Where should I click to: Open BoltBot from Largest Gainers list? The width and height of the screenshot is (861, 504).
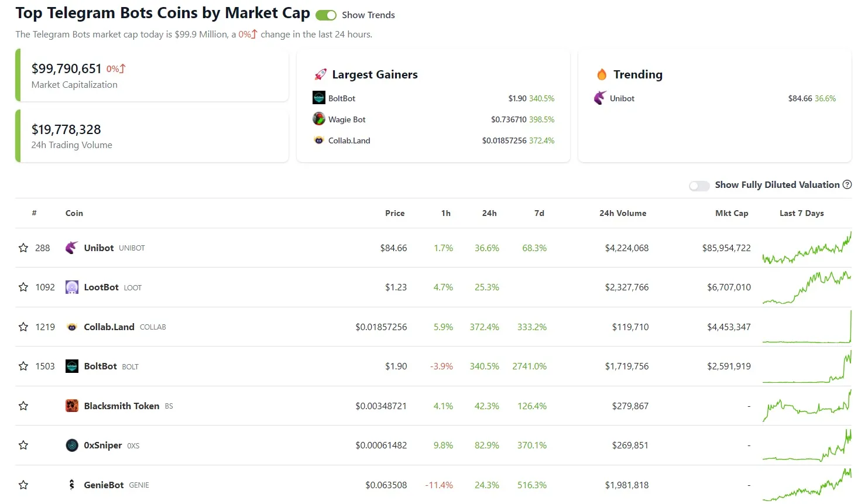pos(342,98)
